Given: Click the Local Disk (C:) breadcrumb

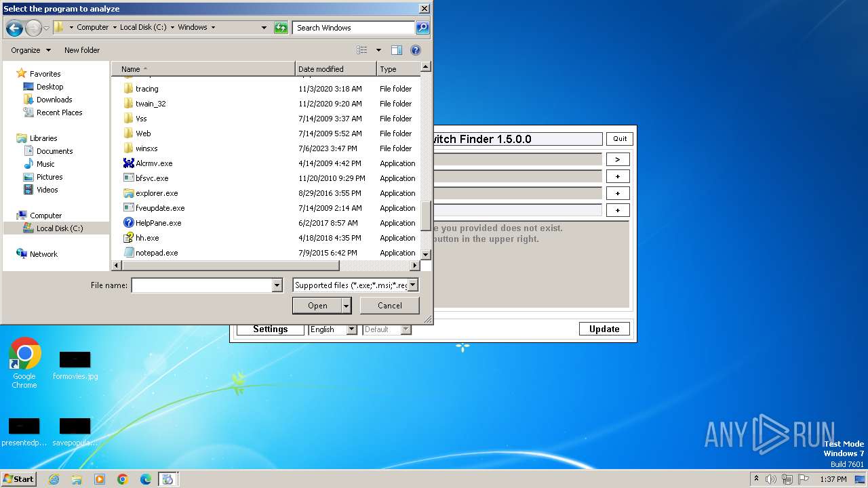Looking at the screenshot, I should (143, 28).
